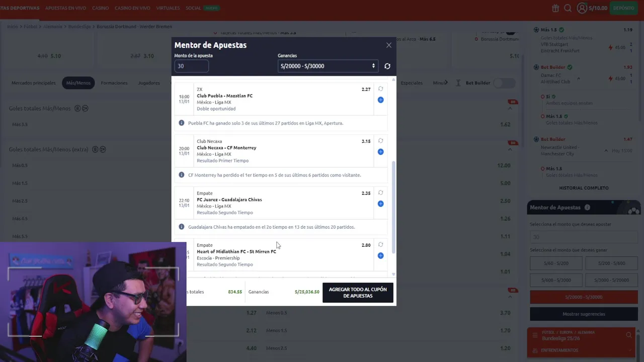Add Club Puebla - Mazatlan FC bet with plus icon
This screenshot has width=644, height=362.
pos(380,100)
